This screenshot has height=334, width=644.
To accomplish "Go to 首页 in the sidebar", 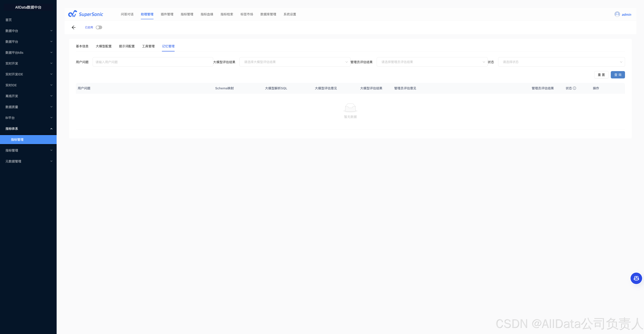I will coord(9,20).
